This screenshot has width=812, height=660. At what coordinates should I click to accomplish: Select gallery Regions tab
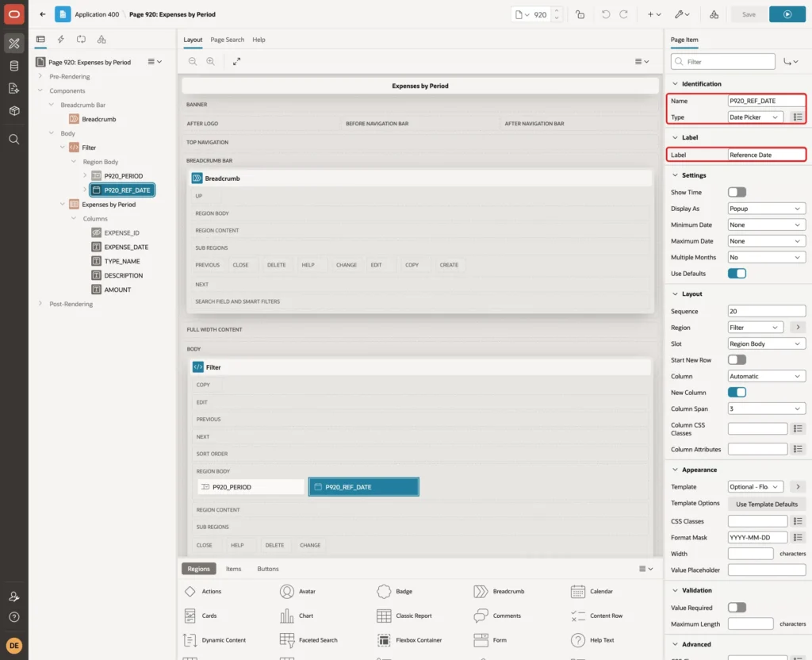coord(198,568)
